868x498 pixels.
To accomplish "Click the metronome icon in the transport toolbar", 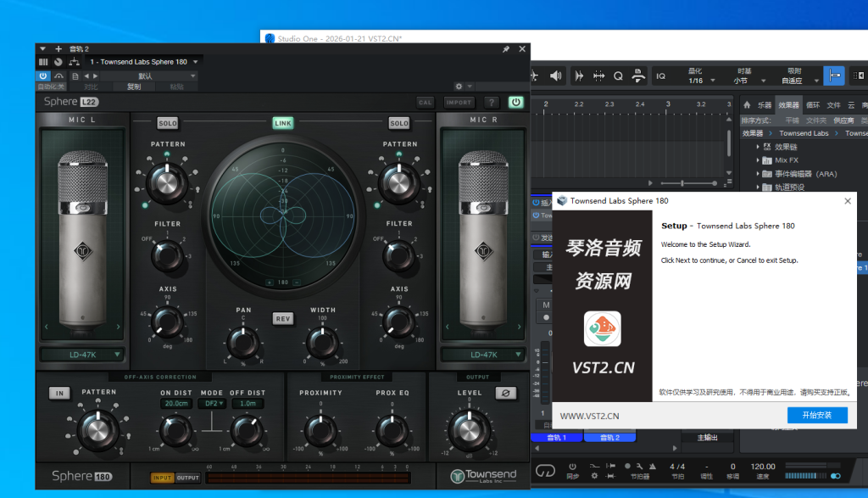I will [651, 467].
